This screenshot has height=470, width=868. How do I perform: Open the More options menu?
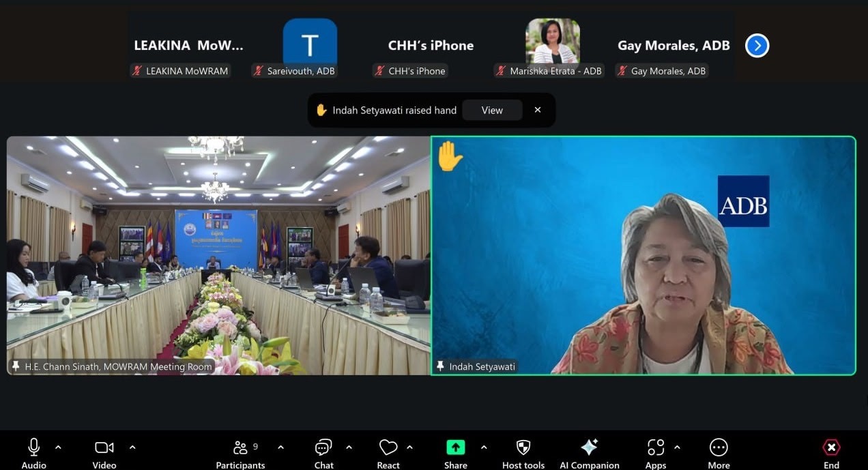(x=718, y=447)
